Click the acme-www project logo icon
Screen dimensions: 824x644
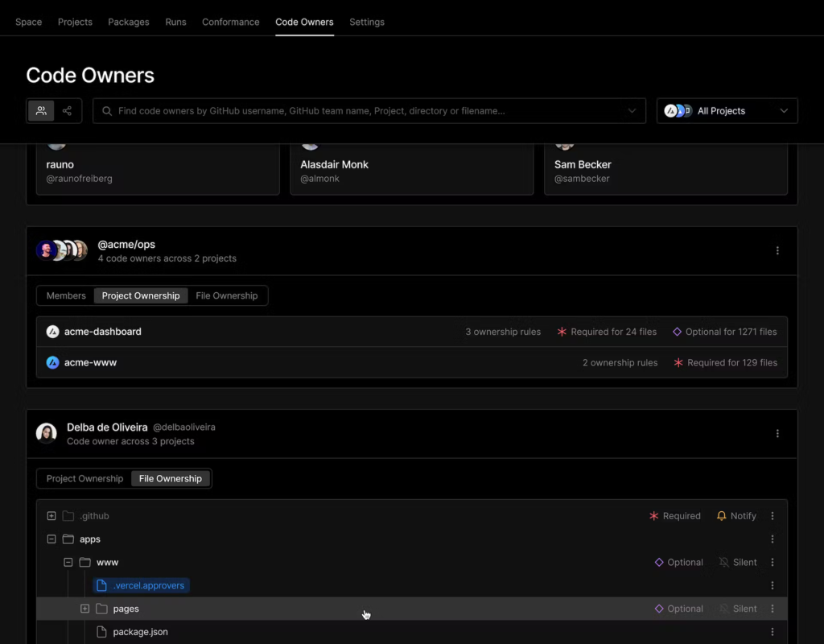(x=53, y=362)
